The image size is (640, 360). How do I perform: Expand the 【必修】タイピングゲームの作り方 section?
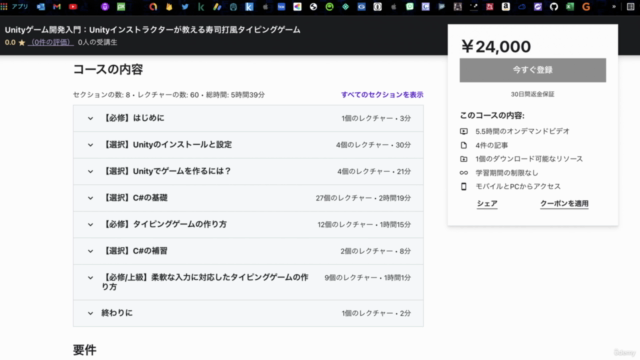pos(248,224)
